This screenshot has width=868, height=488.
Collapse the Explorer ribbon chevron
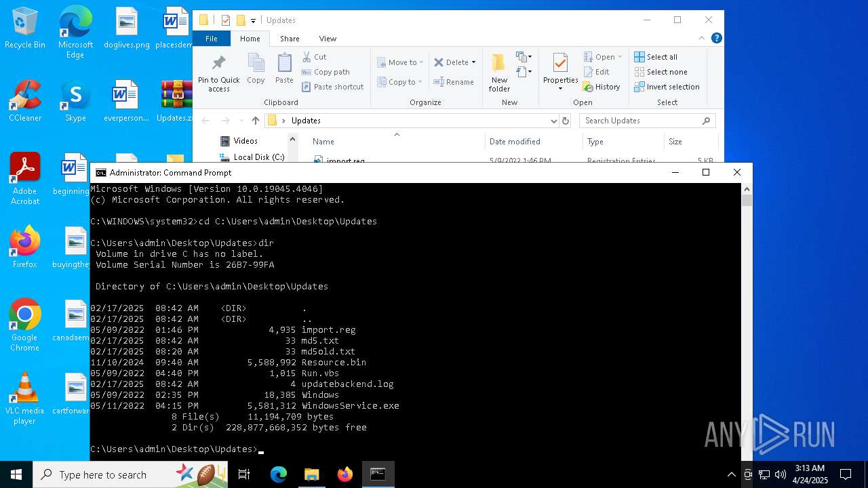(703, 39)
